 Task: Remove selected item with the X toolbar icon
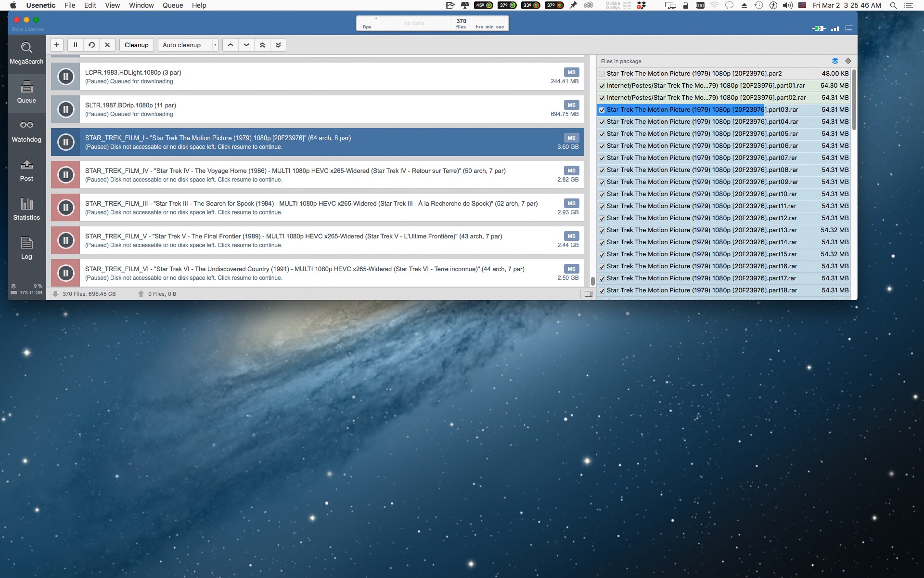click(x=107, y=45)
